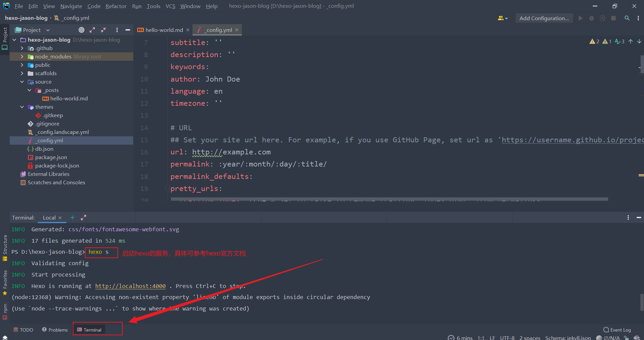The width and height of the screenshot is (644, 340).
Task: Expand the public folder
Action: pos(22,65)
